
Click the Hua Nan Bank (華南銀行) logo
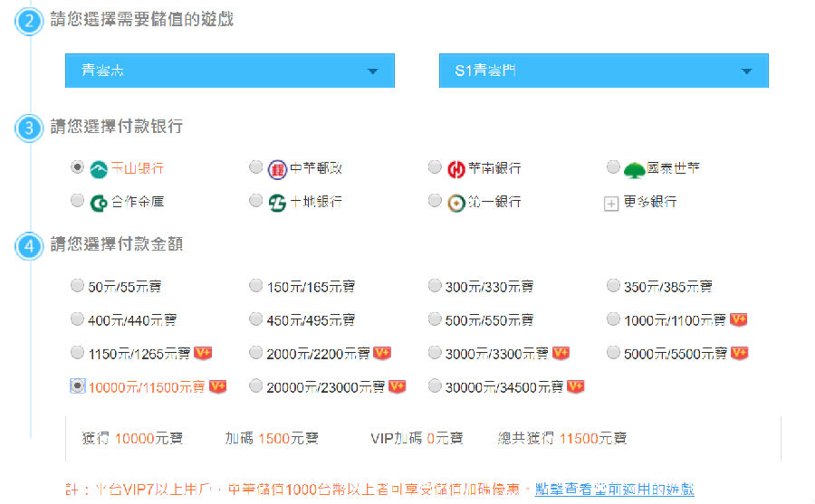tap(456, 169)
